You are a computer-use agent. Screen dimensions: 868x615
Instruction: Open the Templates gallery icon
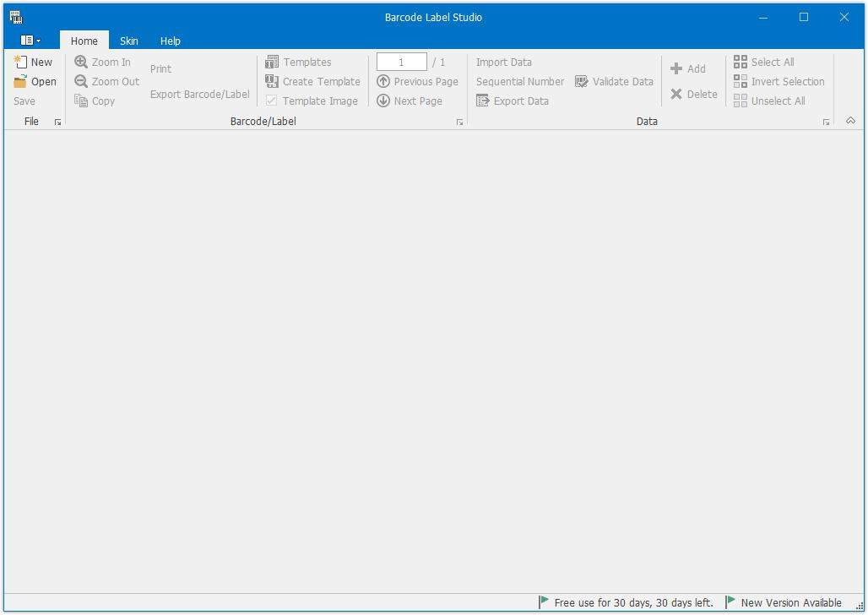pyautogui.click(x=272, y=62)
